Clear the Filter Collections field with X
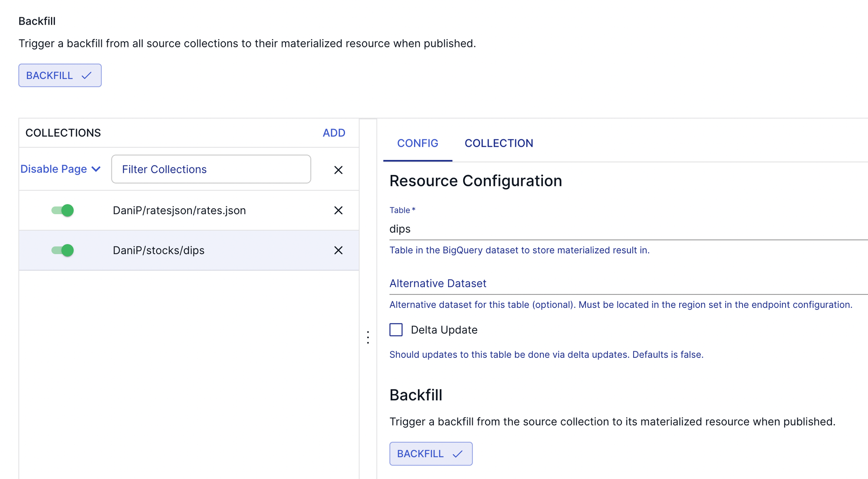868x479 pixels. click(x=338, y=170)
